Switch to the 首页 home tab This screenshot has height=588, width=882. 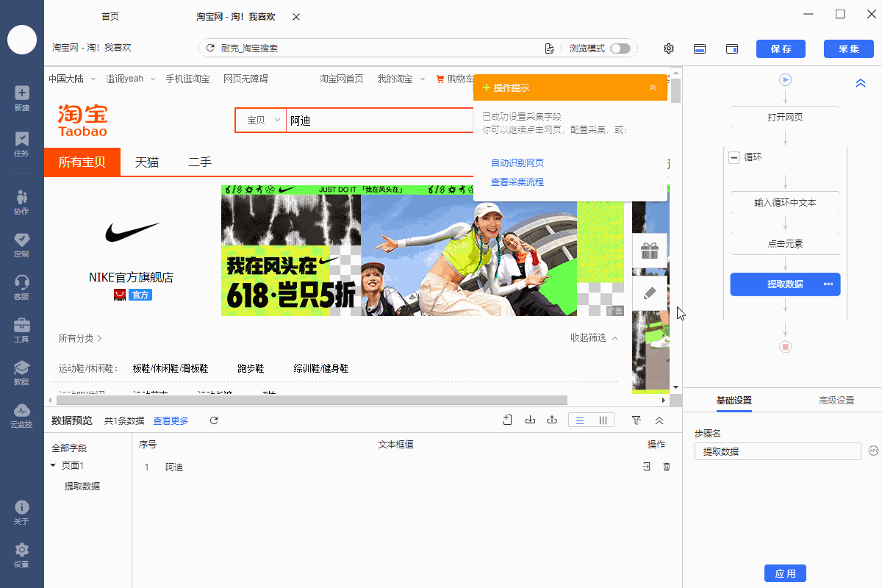[110, 16]
